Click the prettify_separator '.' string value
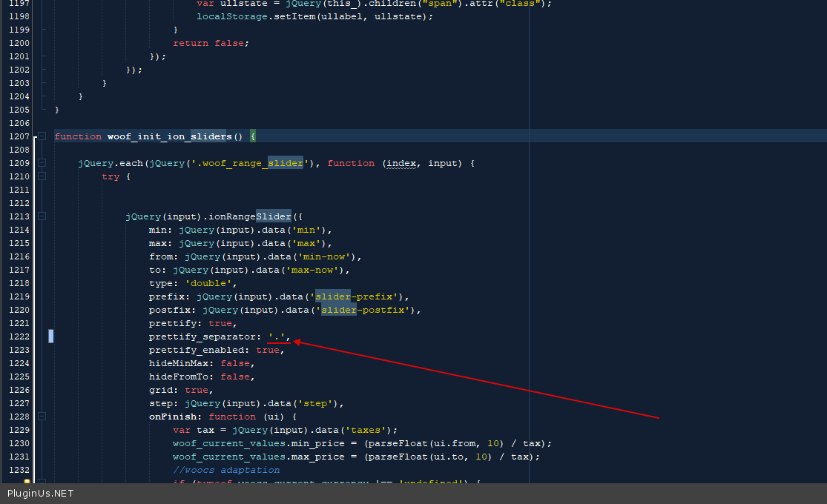The image size is (827, 504). 277,336
